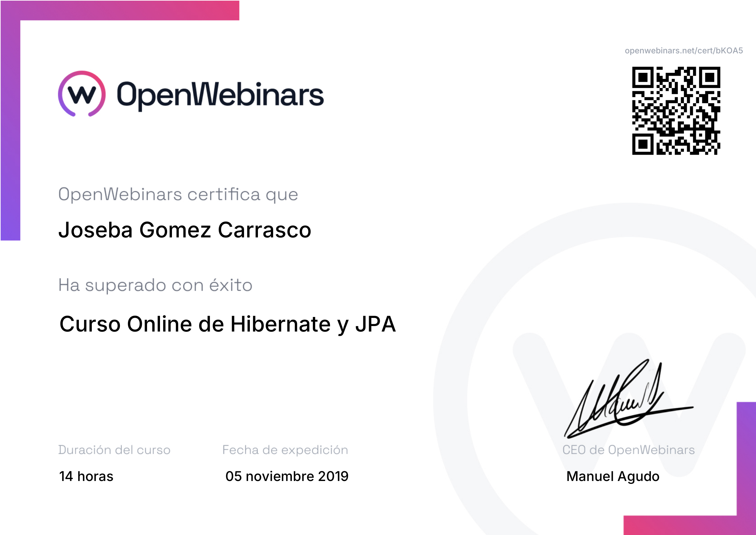The height and width of the screenshot is (535, 756).
Task: Click the 'Ha superado con éxito' line
Action: point(155,285)
